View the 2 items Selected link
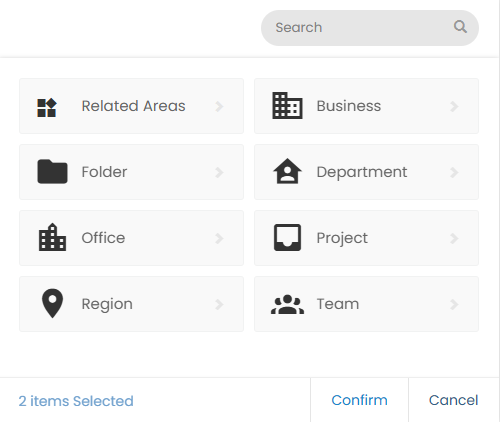Screen dimensions: 500x422 pos(76,401)
